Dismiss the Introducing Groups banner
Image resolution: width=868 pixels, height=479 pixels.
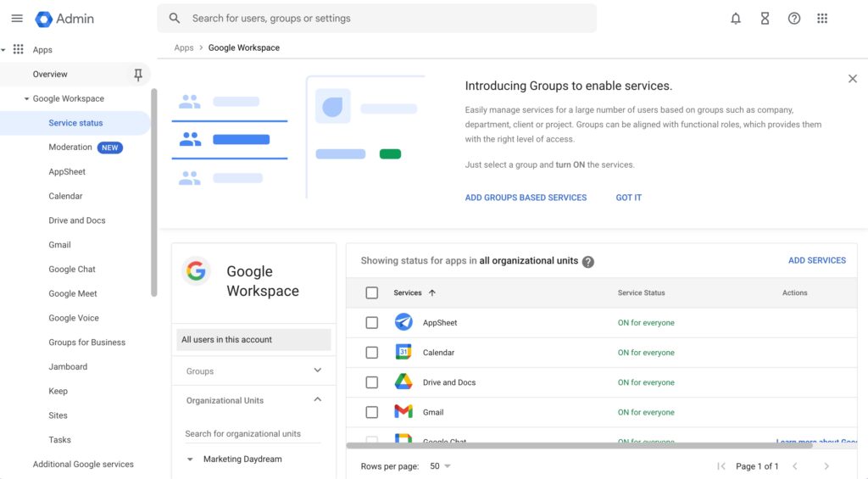[853, 79]
